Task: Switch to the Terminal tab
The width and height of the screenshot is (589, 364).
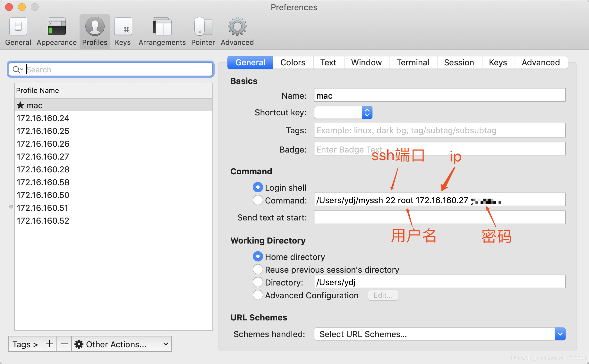Action: 413,62
